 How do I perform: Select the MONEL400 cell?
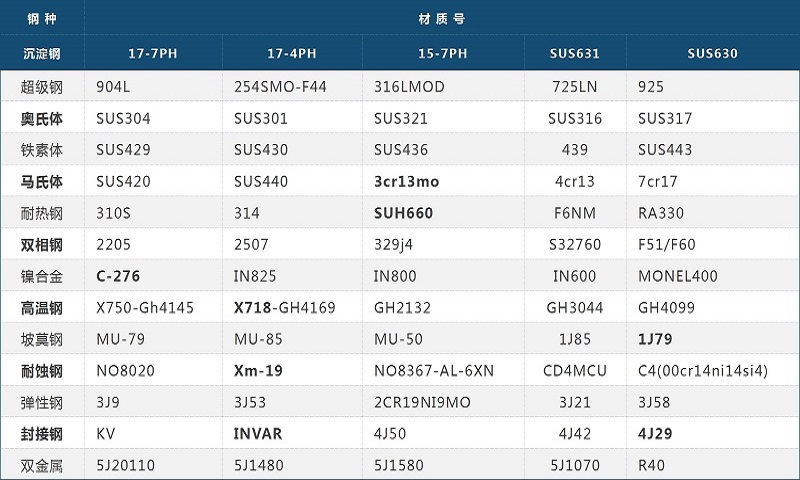tap(677, 276)
